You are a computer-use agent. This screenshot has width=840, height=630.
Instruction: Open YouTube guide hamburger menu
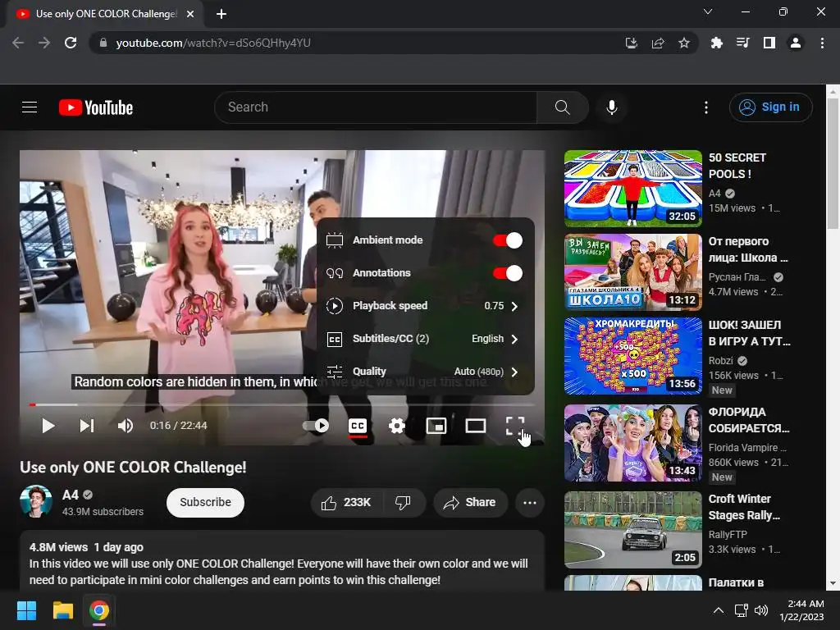coord(30,107)
